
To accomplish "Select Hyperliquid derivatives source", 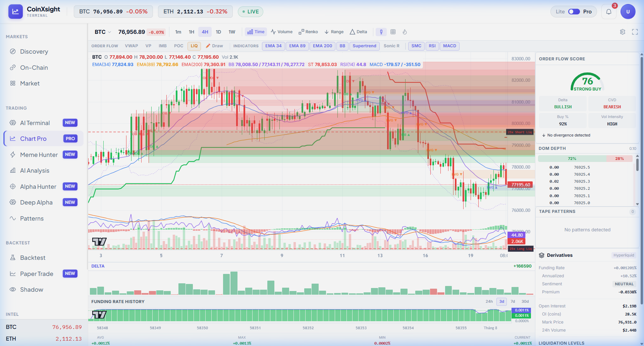I will pos(624,255).
